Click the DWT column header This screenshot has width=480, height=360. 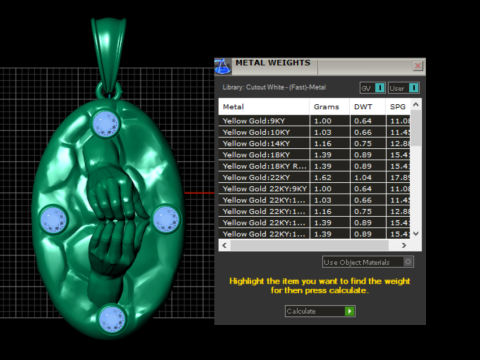[x=368, y=107]
